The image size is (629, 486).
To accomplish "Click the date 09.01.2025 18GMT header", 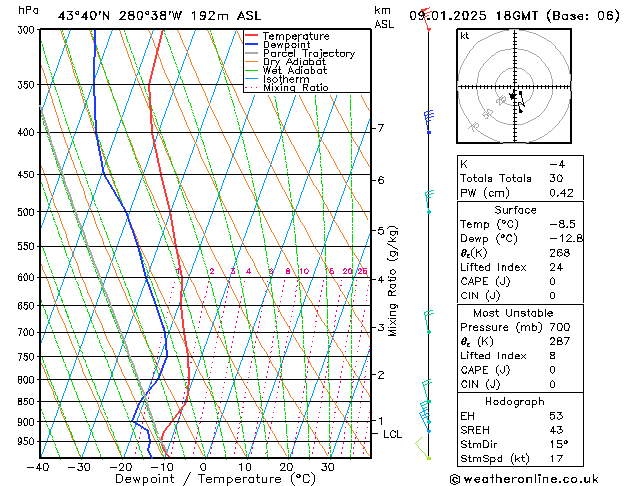I will pos(514,16).
